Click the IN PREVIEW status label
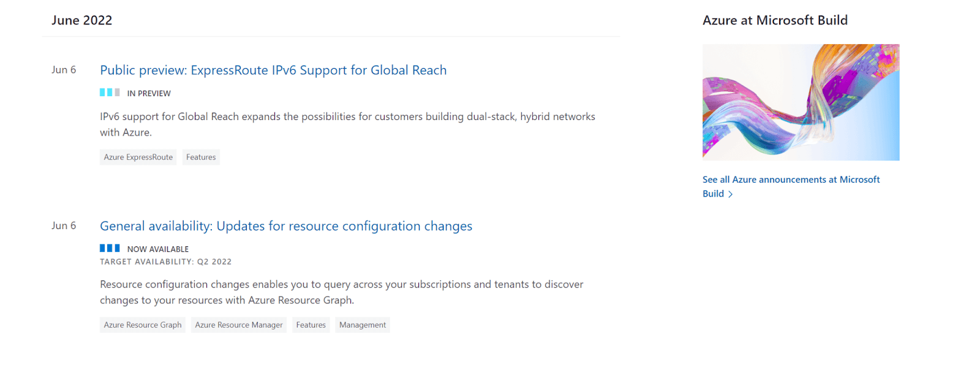The image size is (980, 375). [149, 94]
